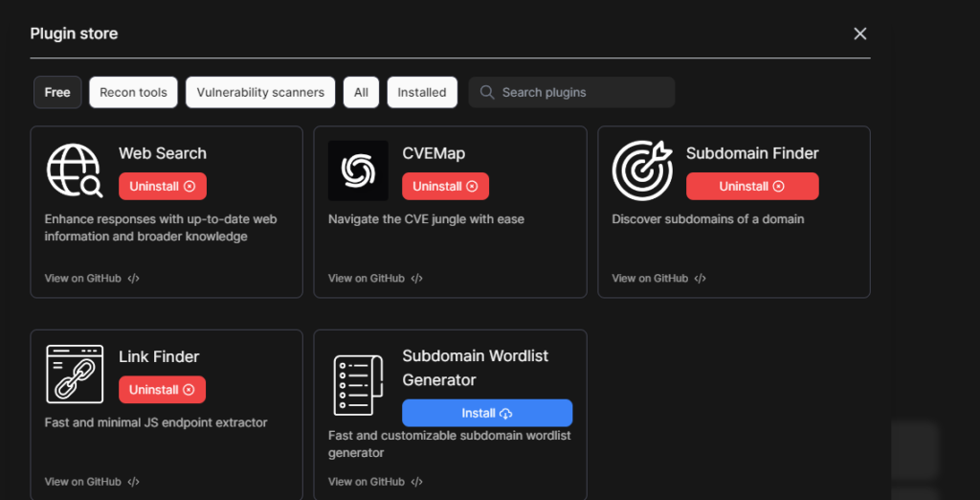Click the Subdomain Wordlist Generator list icon
This screenshot has height=500, width=980.
(358, 385)
